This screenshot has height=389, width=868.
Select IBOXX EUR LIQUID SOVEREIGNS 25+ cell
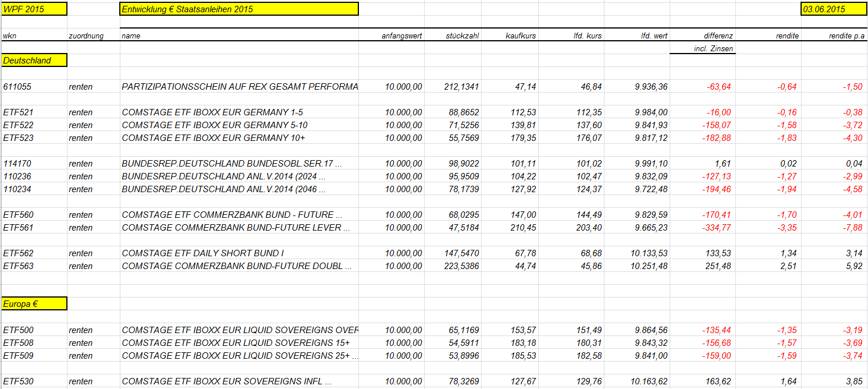click(x=239, y=356)
